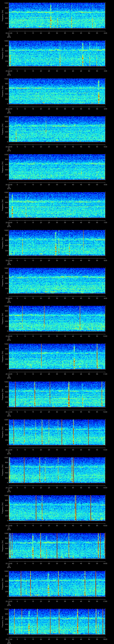Select the spectrogram panel starting at 20:01:00

[57, 16]
